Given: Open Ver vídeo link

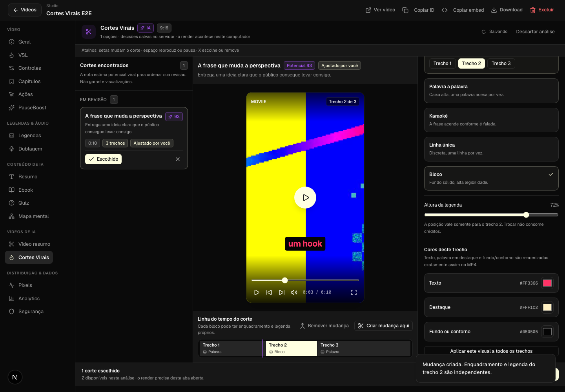Looking at the screenshot, I should (x=380, y=10).
